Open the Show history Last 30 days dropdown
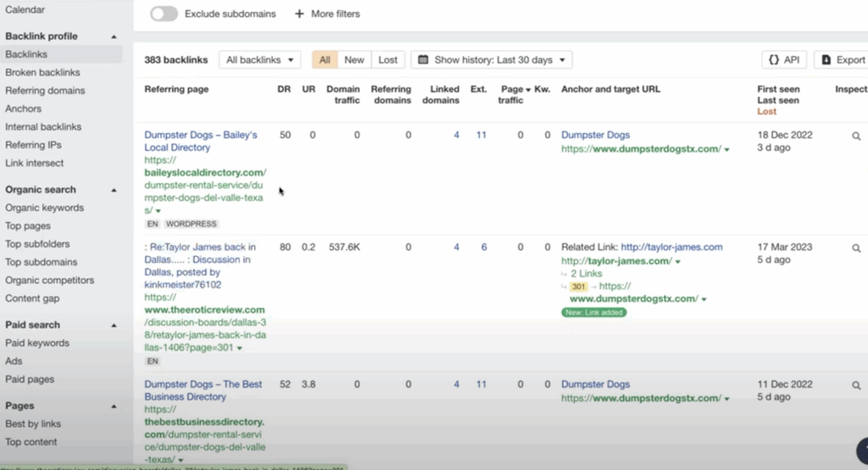The width and height of the screenshot is (868, 470). 492,59
